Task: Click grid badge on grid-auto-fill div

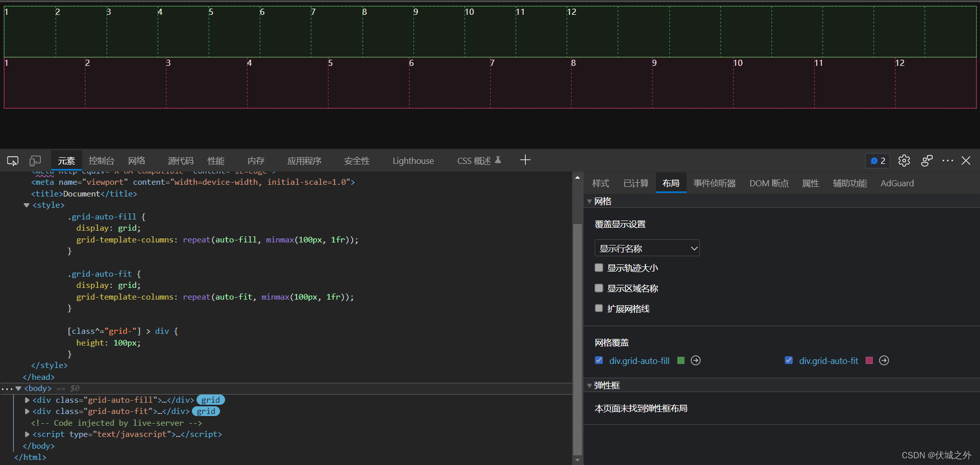Action: click(211, 400)
